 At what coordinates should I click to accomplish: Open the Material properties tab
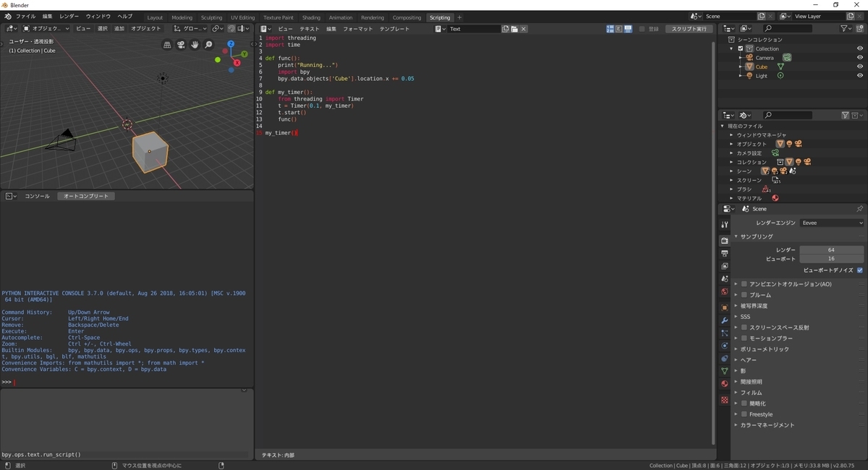tap(724, 384)
